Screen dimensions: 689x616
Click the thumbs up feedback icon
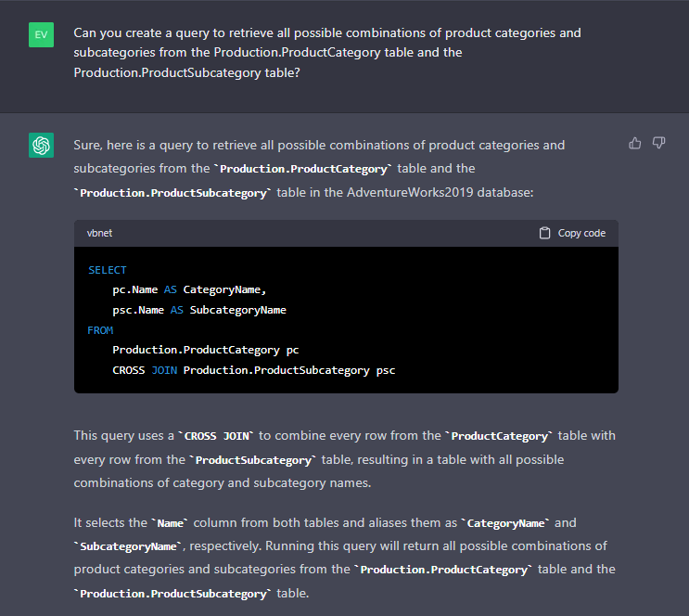635,143
